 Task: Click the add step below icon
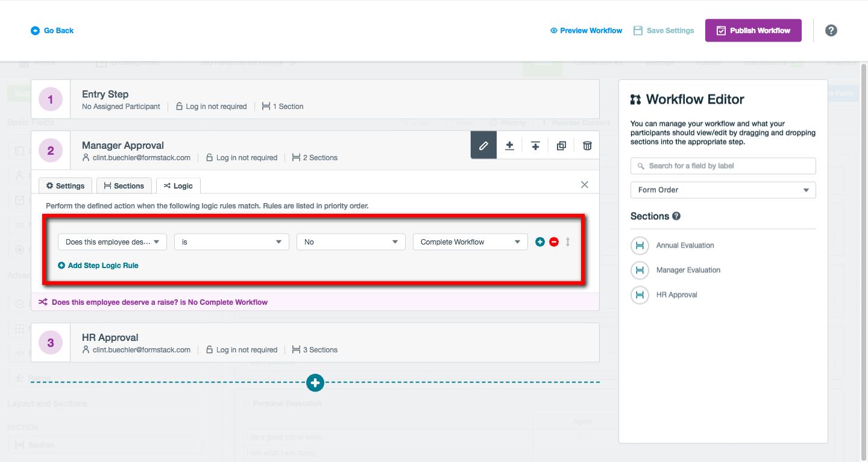pos(535,145)
